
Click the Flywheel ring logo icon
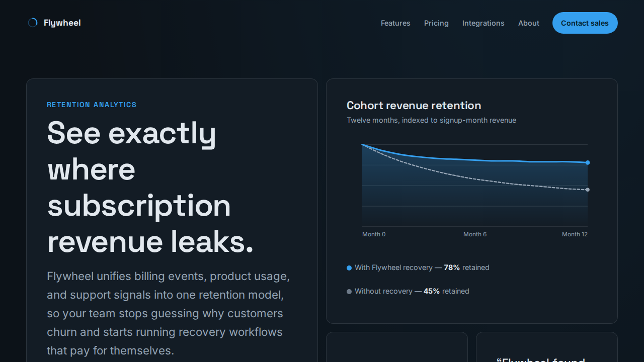coord(33,23)
